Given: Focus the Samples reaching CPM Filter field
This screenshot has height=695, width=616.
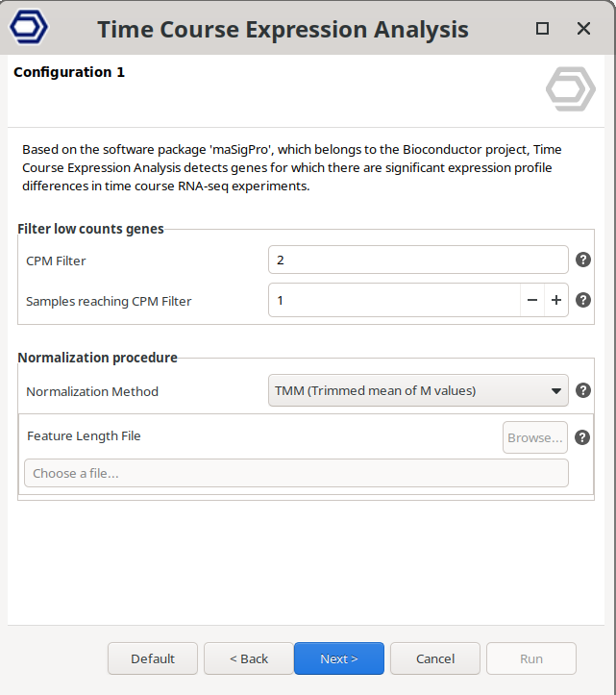Looking at the screenshot, I should (x=394, y=300).
